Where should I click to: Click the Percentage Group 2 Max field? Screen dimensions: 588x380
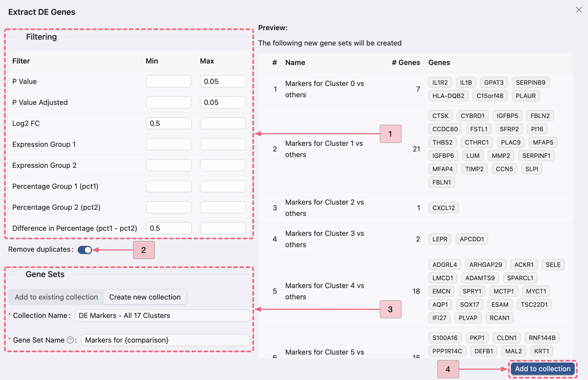point(223,207)
